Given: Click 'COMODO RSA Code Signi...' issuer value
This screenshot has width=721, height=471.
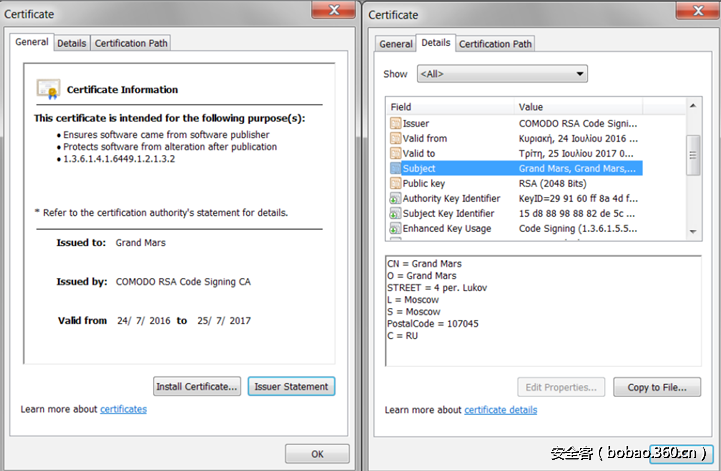Looking at the screenshot, I should (578, 123).
